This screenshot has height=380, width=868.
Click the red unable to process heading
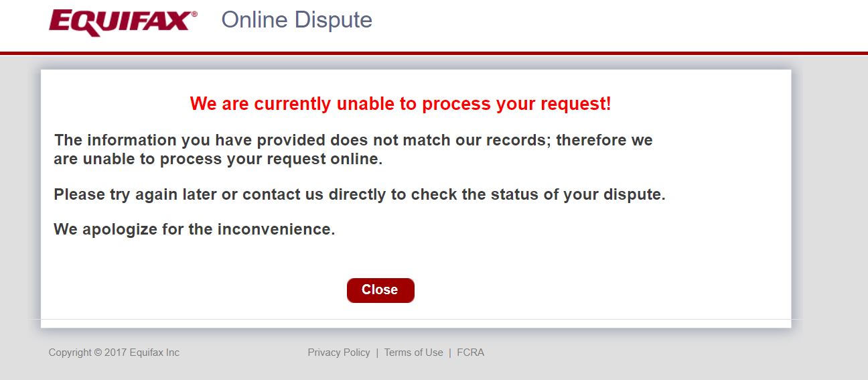coord(400,104)
